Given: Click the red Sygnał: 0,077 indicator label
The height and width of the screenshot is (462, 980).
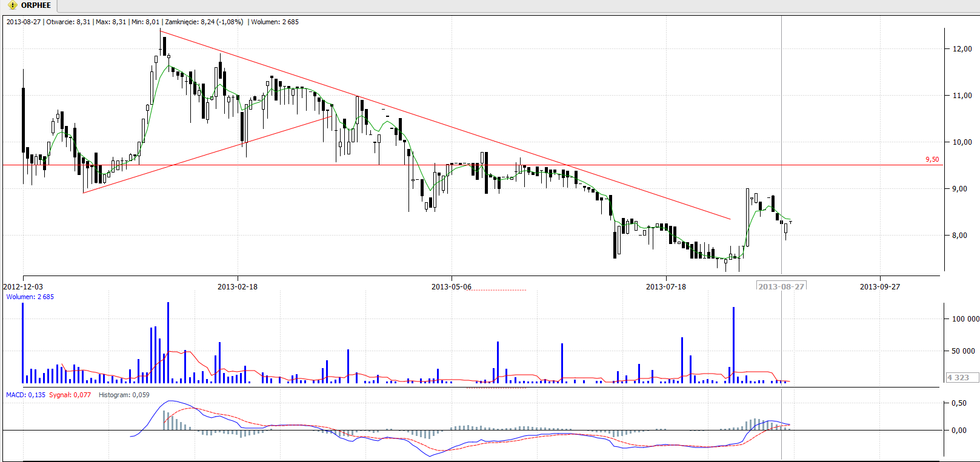Looking at the screenshot, I should [70, 395].
